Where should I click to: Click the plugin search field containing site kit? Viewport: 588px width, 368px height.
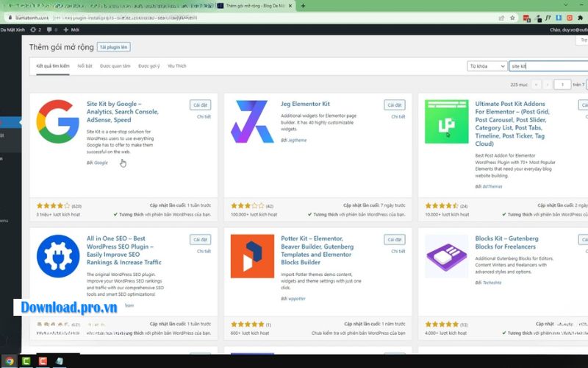point(548,66)
